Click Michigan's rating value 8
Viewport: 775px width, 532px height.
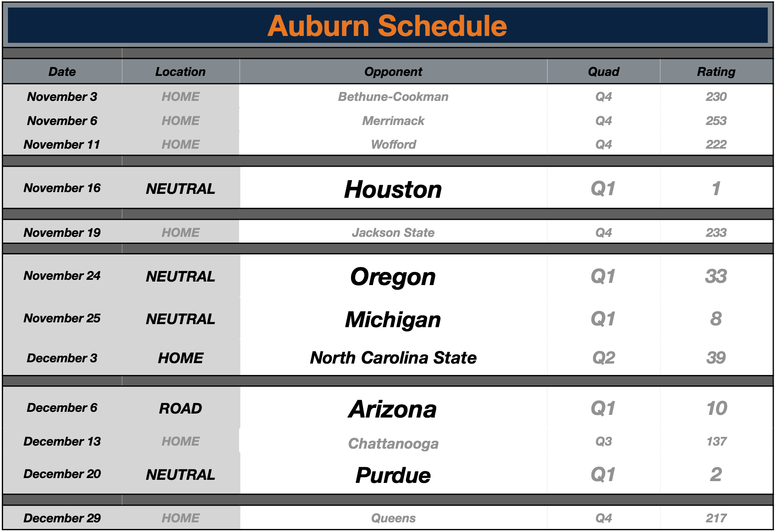pyautogui.click(x=716, y=319)
